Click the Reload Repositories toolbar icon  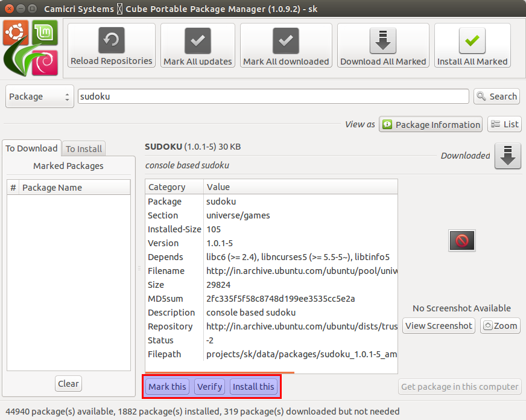tap(112, 40)
